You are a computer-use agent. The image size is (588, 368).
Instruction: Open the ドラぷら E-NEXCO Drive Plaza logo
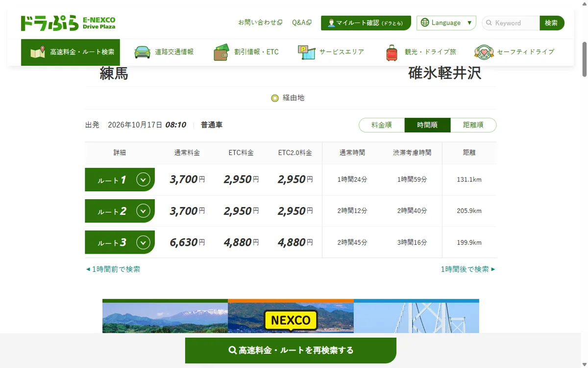click(68, 23)
